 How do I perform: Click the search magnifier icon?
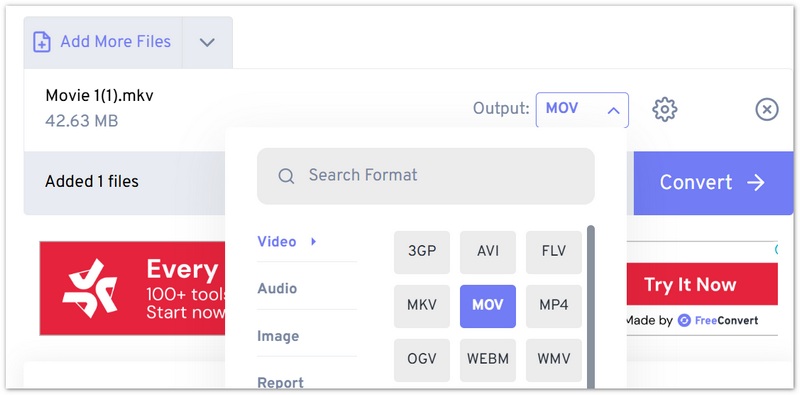(286, 176)
